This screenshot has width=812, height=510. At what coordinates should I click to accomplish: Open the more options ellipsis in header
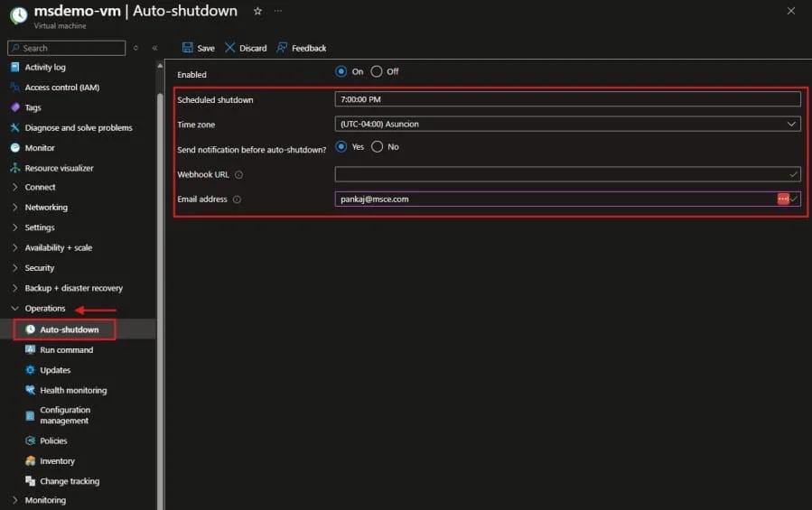point(278,11)
